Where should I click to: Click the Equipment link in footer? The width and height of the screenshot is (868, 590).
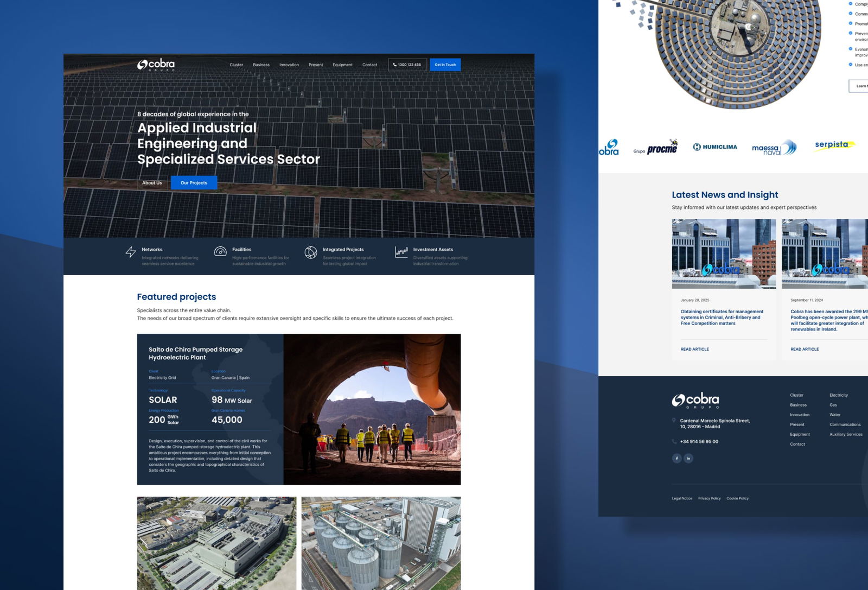tap(800, 434)
